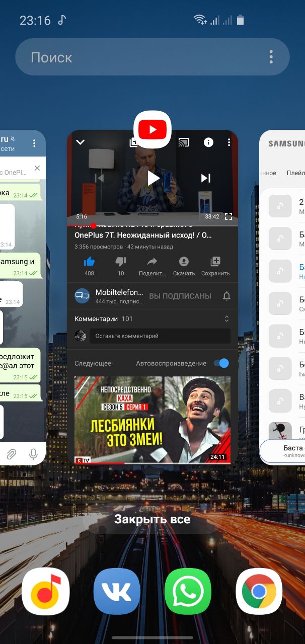Tap the Баста now-playing bar in Samsung Music
The image size is (305, 644).
pos(282,451)
